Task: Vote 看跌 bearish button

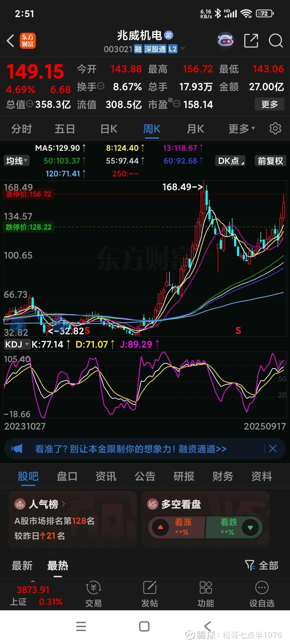Action: click(234, 527)
